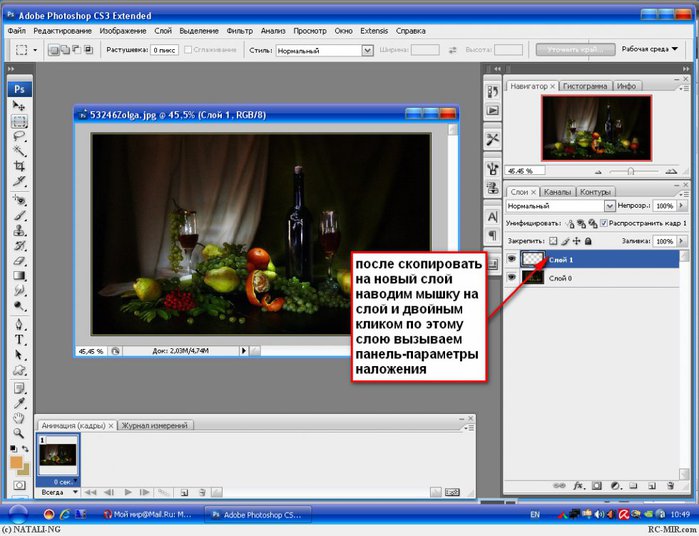Toggle lock transparent pixels
Image resolution: width=699 pixels, height=536 pixels.
click(x=553, y=241)
